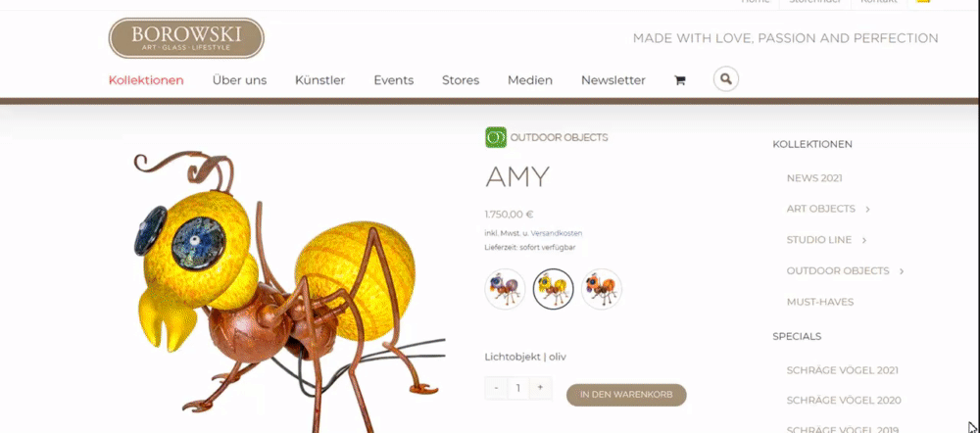Expand Art Objects submenu chevron
This screenshot has width=980, height=433.
tap(867, 210)
